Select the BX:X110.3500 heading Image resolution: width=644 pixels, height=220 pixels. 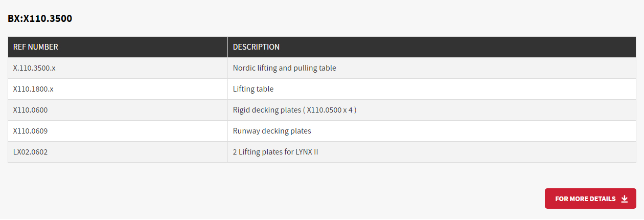pos(40,19)
